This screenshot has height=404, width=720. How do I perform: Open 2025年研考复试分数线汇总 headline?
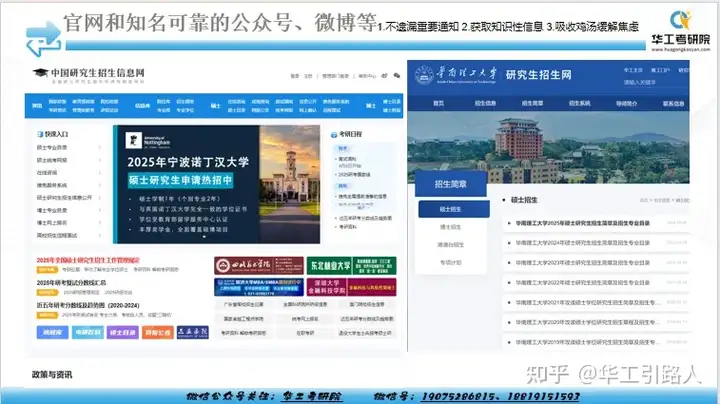[x=71, y=283]
